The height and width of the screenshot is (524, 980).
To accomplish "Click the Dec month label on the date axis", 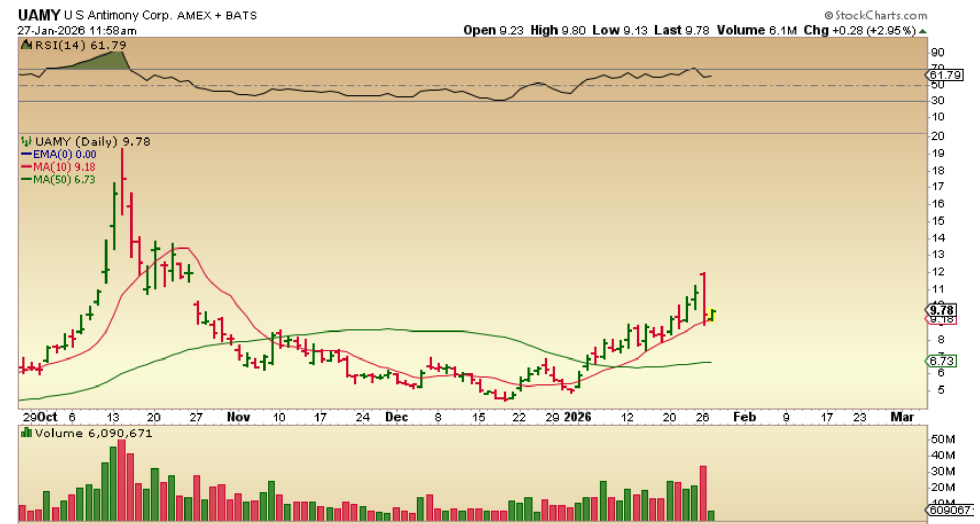I will coord(396,417).
